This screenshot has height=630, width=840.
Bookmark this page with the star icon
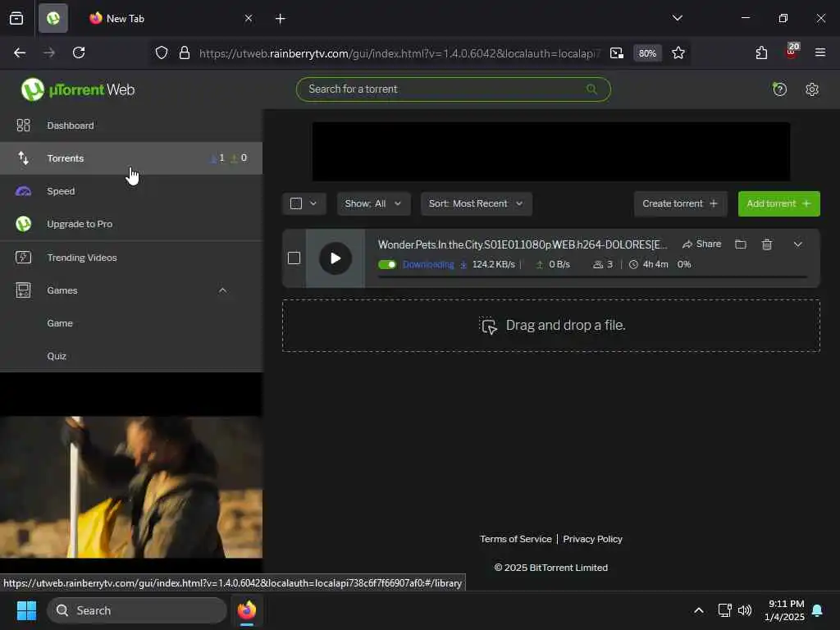pyautogui.click(x=678, y=52)
